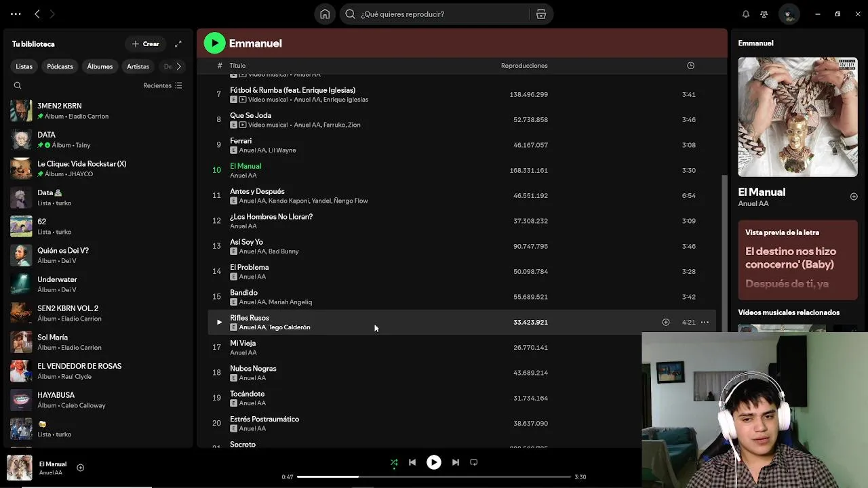868x488 pixels.
Task: Select the Artistas filter
Action: (x=138, y=66)
